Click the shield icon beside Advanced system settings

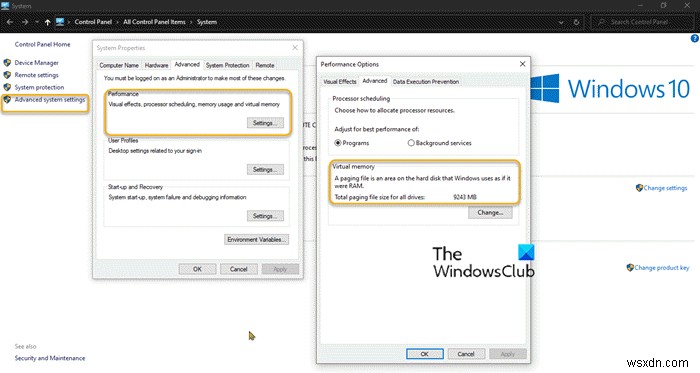(x=7, y=99)
